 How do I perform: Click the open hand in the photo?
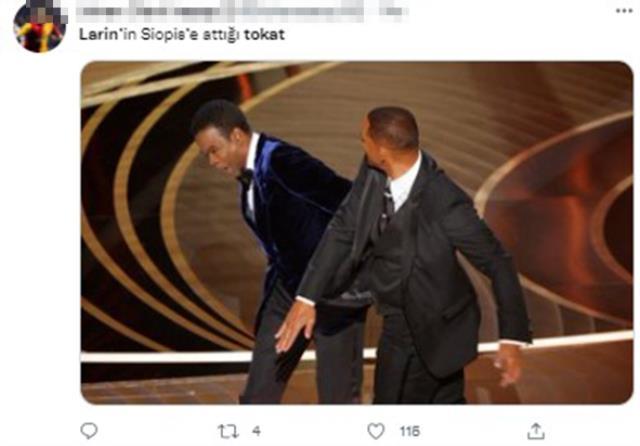[295, 325]
